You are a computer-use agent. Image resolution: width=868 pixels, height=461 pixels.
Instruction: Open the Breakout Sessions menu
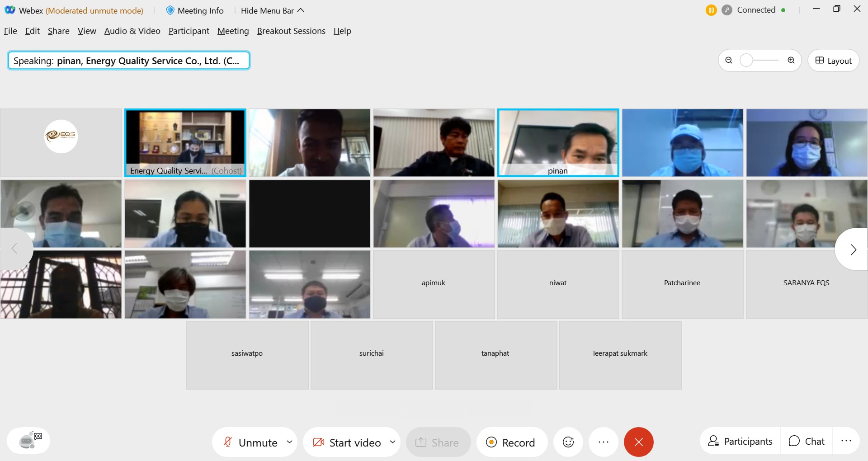click(291, 31)
